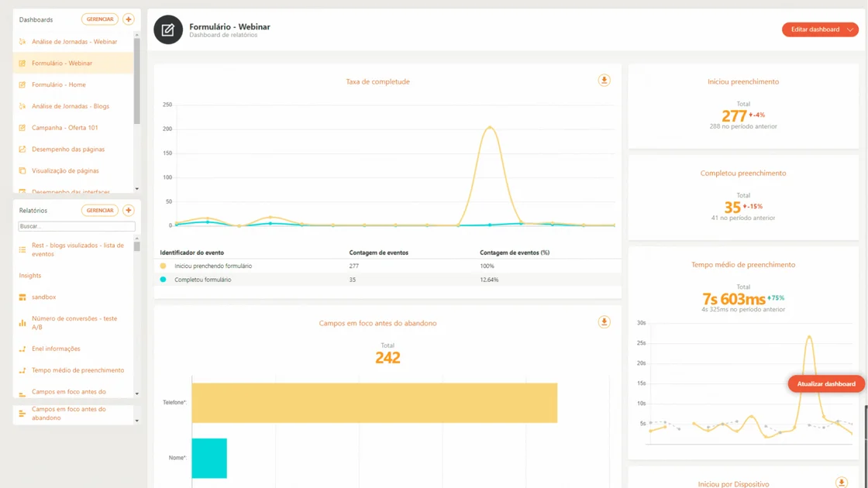This screenshot has height=488, width=868.
Task: Click the Contagem de eventos (%) column header
Action: [x=515, y=253]
